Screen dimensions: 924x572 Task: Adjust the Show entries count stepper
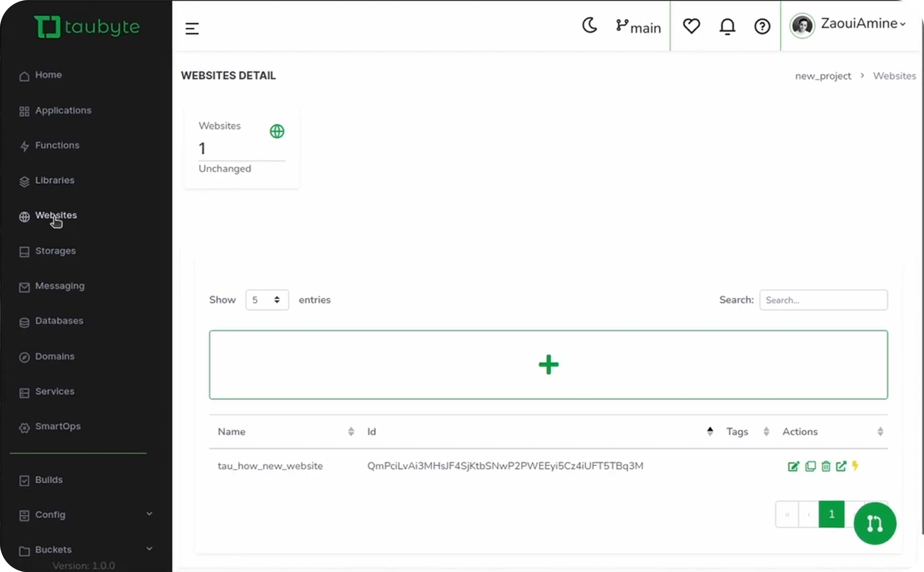tap(277, 300)
